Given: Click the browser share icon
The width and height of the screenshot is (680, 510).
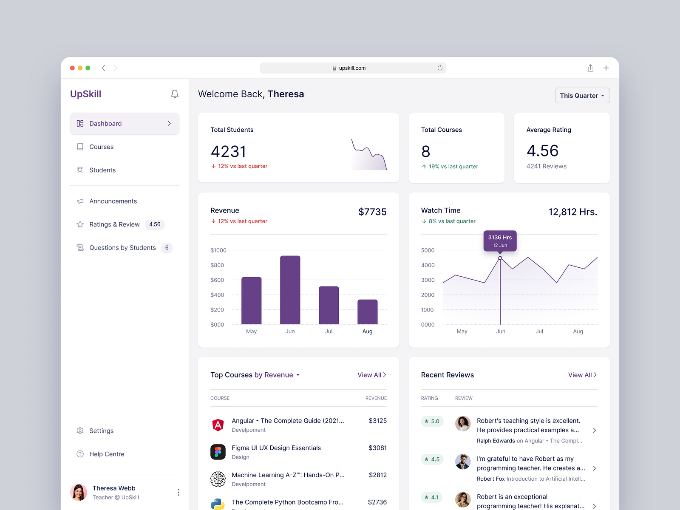Looking at the screenshot, I should tap(590, 68).
